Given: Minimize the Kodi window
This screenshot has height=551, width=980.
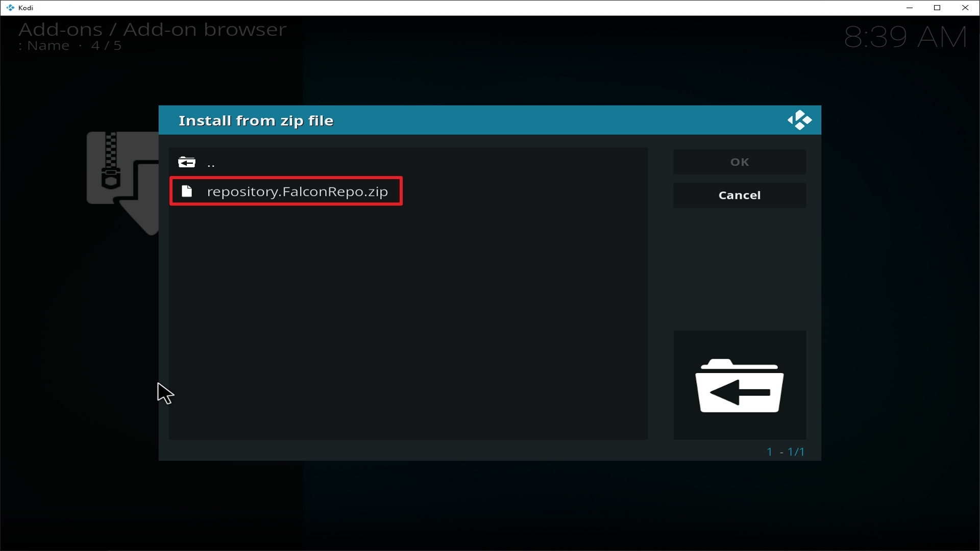Looking at the screenshot, I should click(x=910, y=8).
